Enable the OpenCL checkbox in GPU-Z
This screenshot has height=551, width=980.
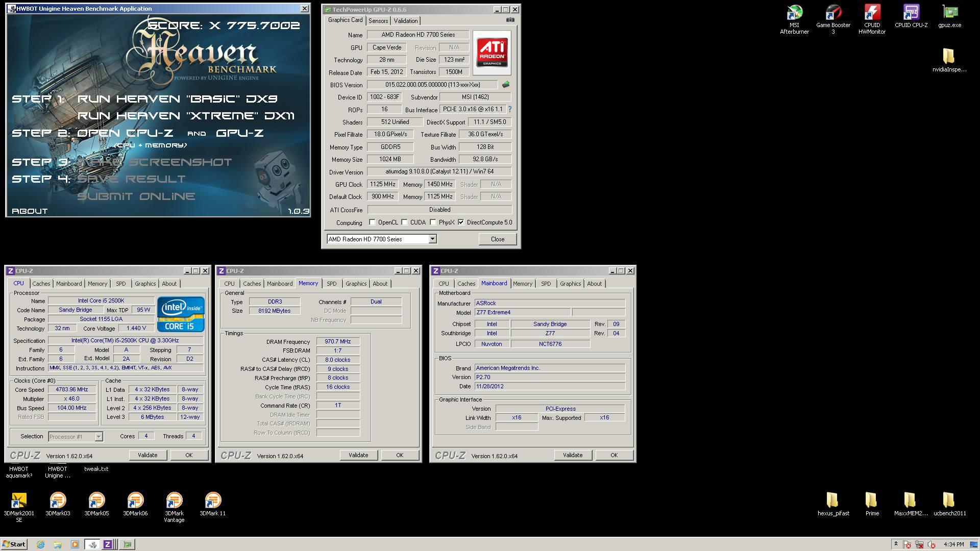pos(372,222)
